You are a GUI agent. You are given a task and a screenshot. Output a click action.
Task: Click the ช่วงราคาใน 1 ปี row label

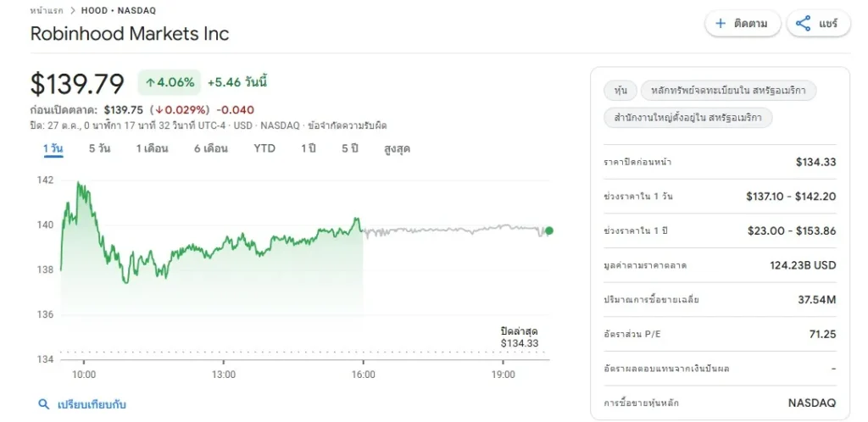click(x=635, y=230)
